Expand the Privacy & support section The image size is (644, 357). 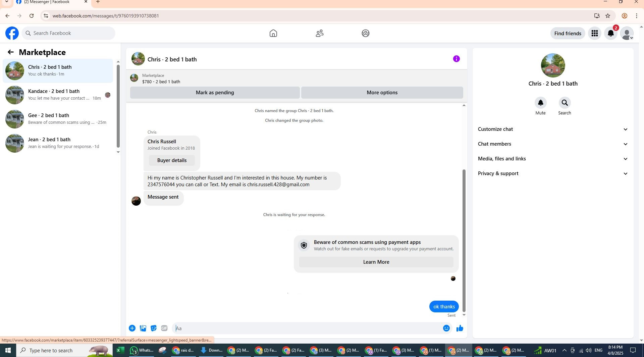click(x=553, y=173)
